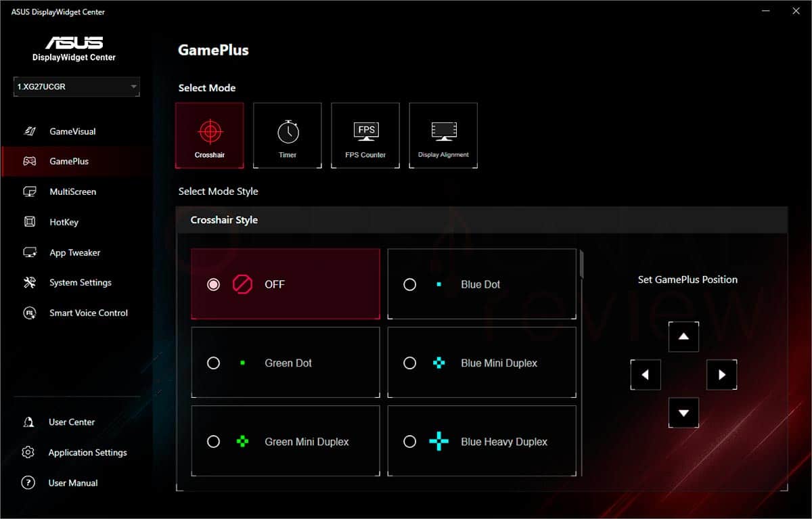Click the App Tweaker sidebar icon
Screen dimensions: 812x519
(x=30, y=252)
